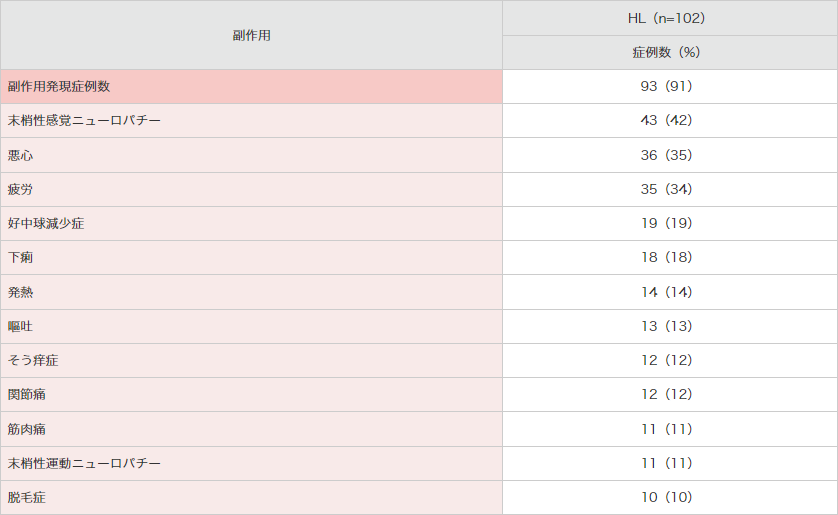This screenshot has height=515, width=838.
Task: Select the 43 (42) value cell
Action: (x=667, y=120)
